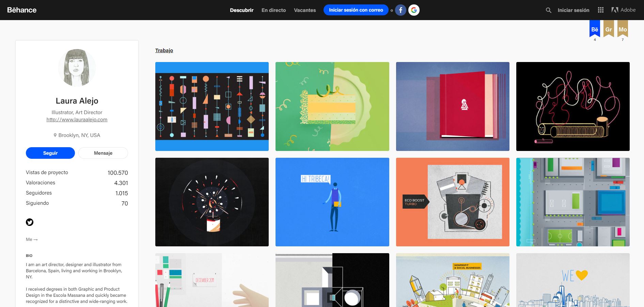Visit the lauraalejo.com website link
Viewport: 644px width, 307px height.
click(x=77, y=120)
